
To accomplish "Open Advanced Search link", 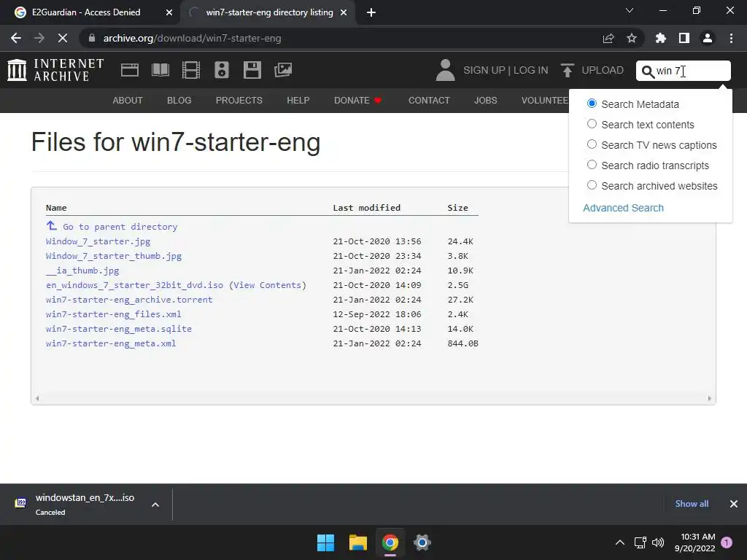I will pyautogui.click(x=623, y=208).
